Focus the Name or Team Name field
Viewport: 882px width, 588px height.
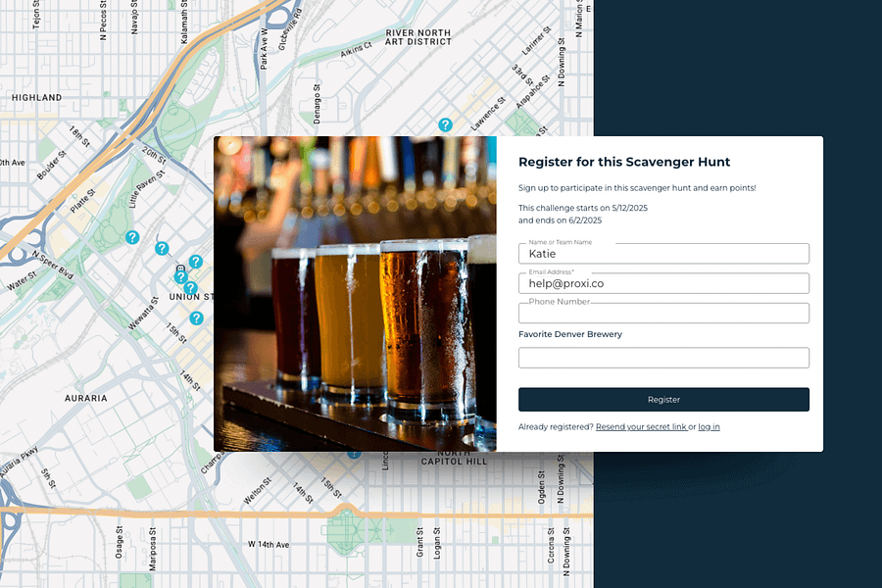[x=663, y=253]
